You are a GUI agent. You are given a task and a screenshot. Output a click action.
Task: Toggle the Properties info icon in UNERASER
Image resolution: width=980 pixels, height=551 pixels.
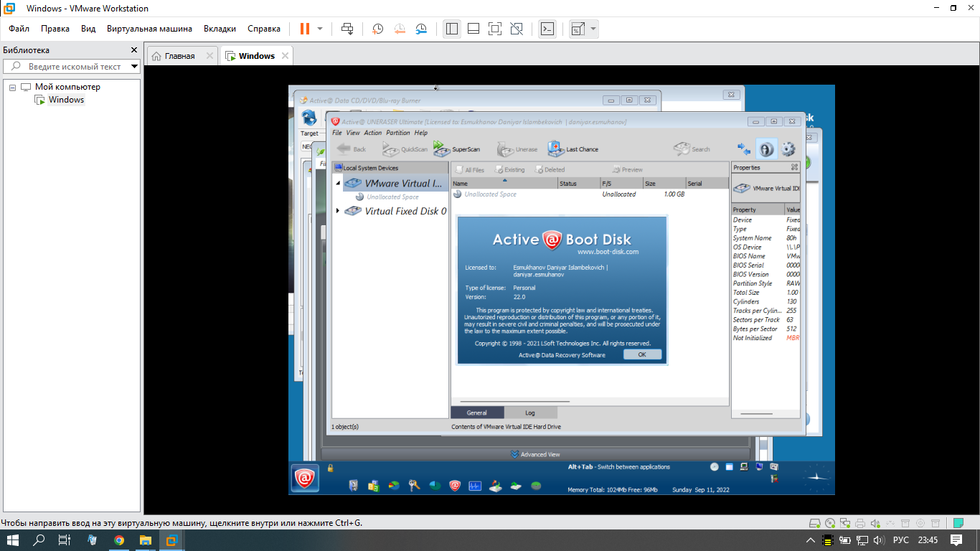(x=766, y=149)
